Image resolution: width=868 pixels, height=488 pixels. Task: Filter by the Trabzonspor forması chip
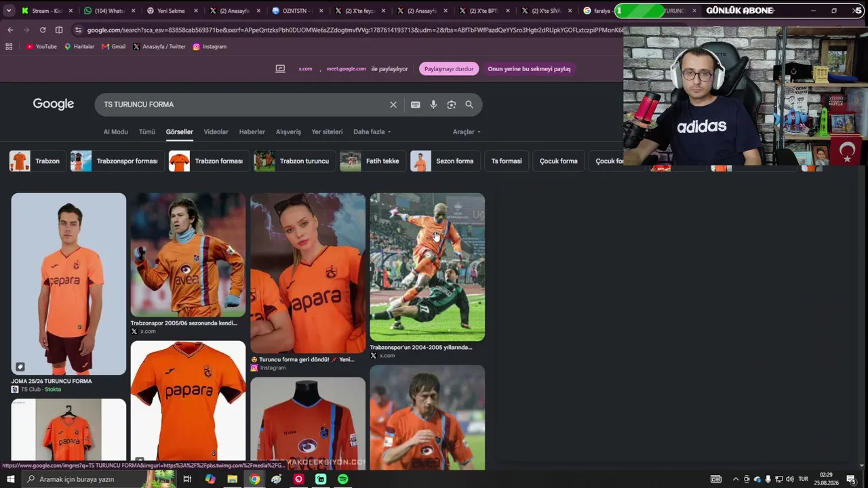(117, 161)
